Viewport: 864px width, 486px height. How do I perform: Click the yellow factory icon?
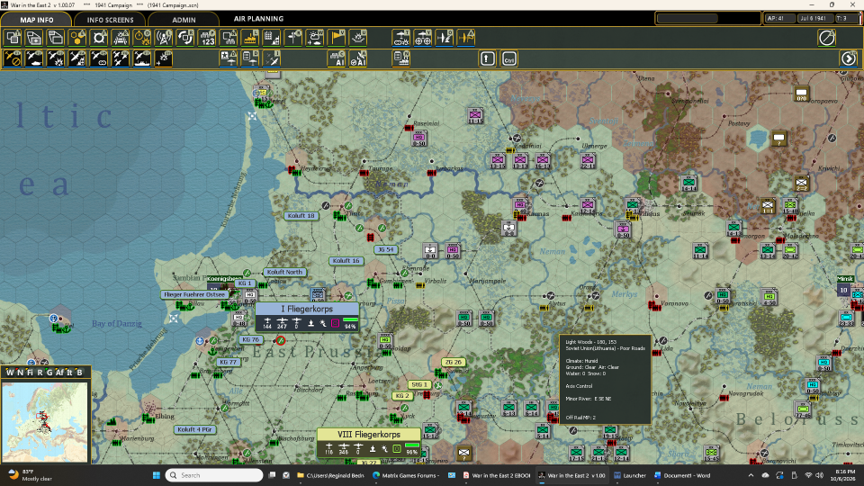(250, 38)
